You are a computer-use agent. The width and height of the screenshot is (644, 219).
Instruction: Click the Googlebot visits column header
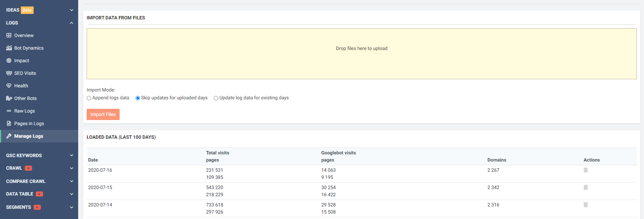338,153
